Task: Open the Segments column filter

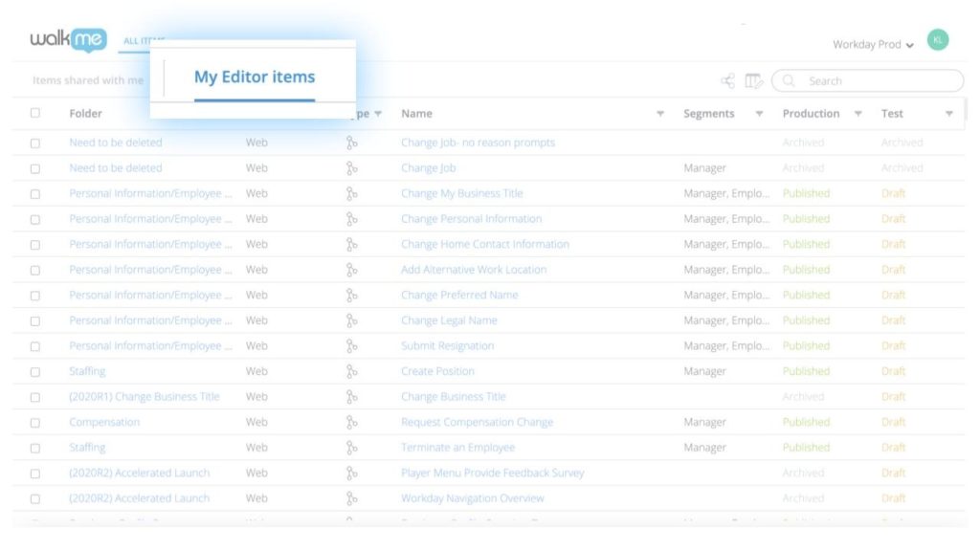Action: coord(759,113)
